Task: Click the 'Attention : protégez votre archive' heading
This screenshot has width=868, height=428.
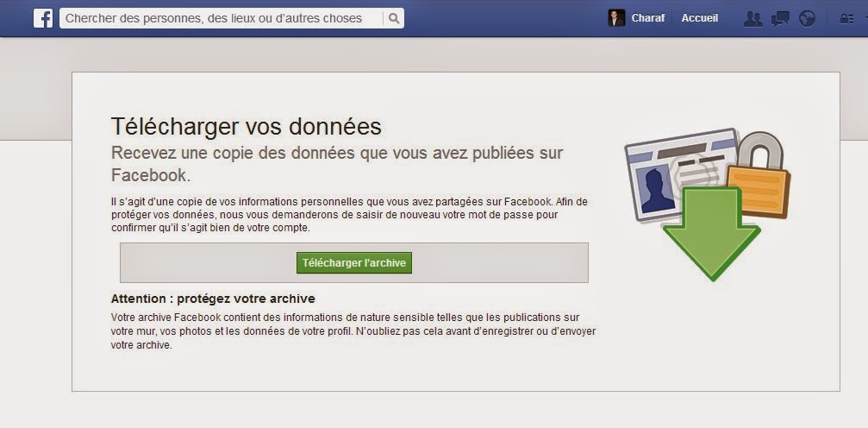Action: [x=213, y=299]
